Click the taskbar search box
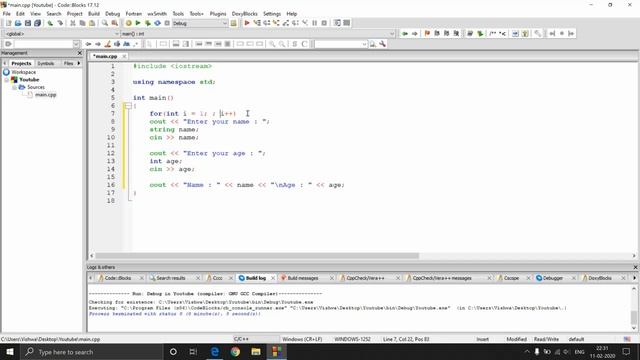The image size is (640, 360). click(x=91, y=351)
